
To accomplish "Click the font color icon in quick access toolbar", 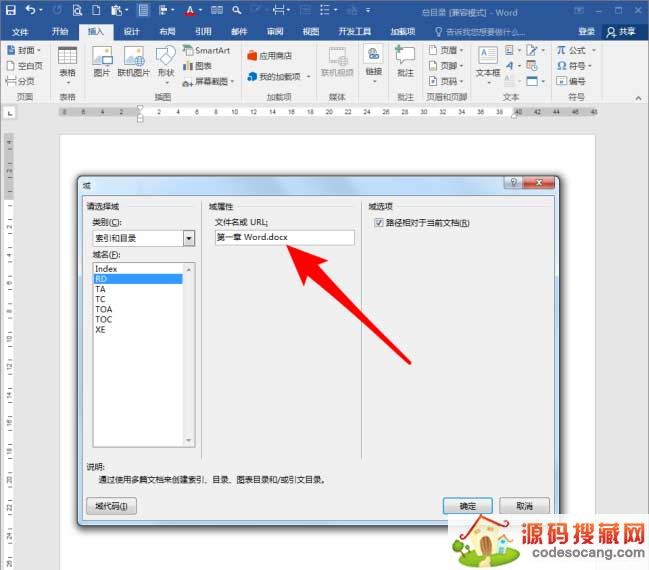I will click(x=188, y=10).
